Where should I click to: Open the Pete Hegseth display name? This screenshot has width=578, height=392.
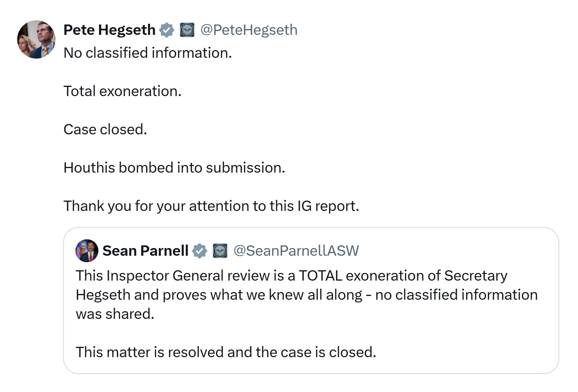(109, 30)
